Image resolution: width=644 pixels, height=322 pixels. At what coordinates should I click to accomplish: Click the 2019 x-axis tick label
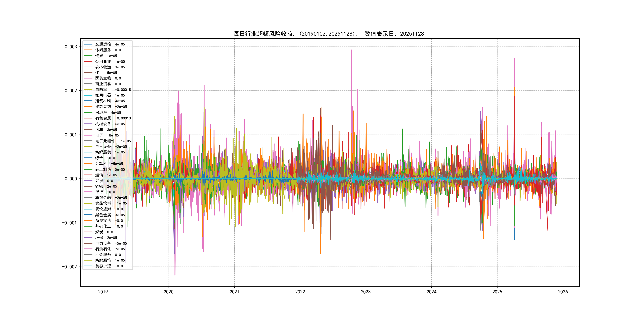(x=103, y=292)
